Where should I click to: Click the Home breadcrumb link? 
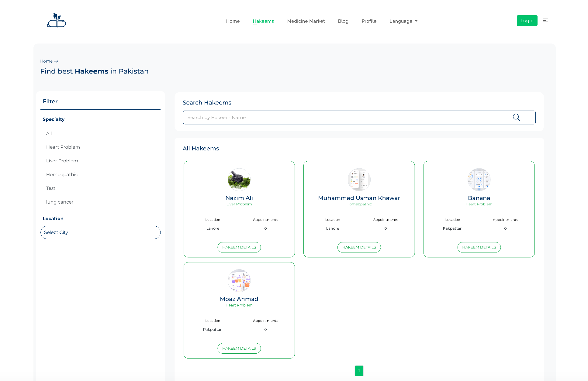coord(46,61)
